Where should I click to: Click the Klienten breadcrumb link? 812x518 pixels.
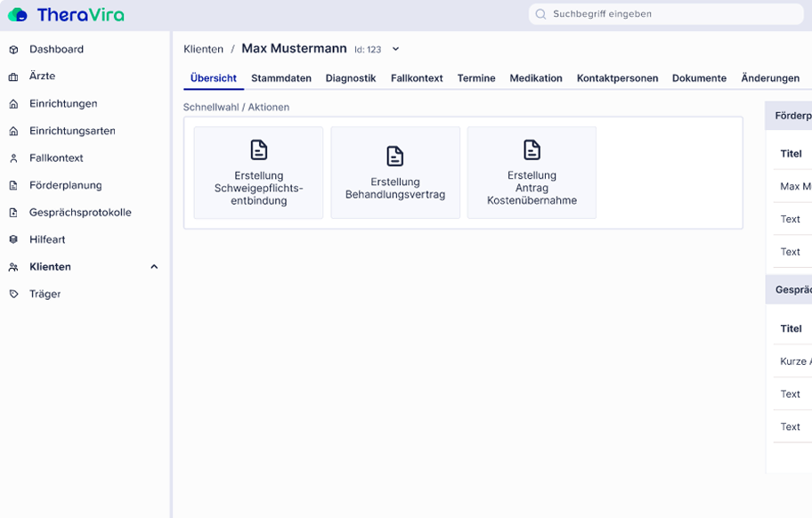(203, 49)
